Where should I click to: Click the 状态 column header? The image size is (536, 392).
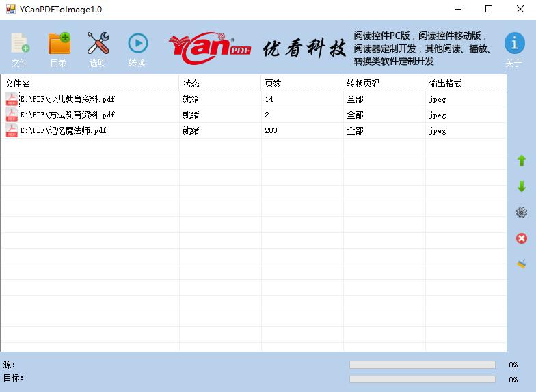pos(219,83)
